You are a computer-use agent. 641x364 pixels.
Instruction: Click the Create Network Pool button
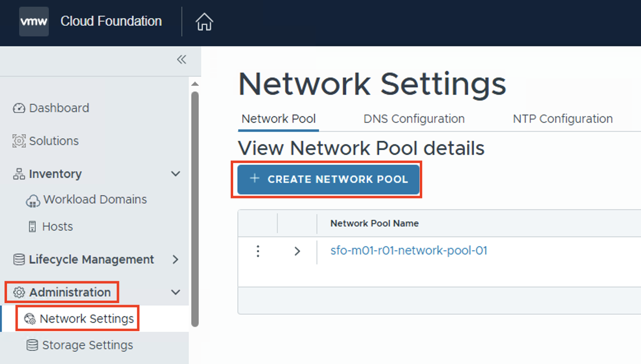pos(327,180)
